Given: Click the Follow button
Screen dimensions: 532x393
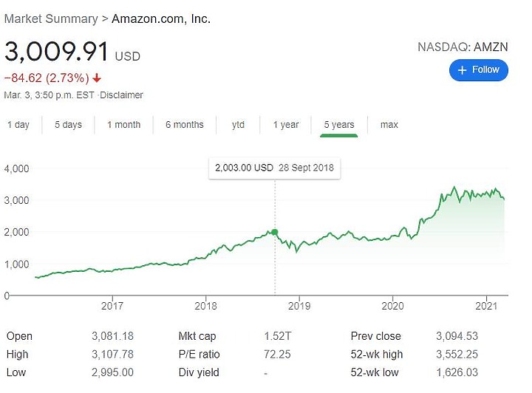Looking at the screenshot, I should coord(478,70).
